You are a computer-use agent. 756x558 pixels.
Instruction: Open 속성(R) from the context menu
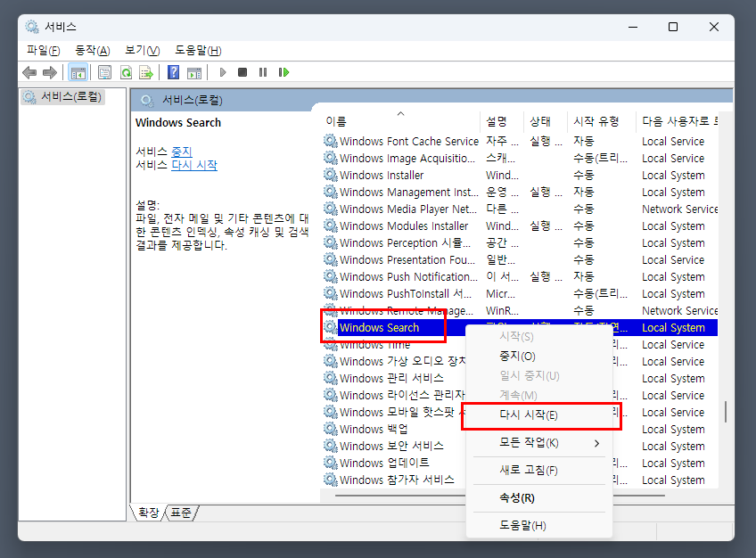coord(539,497)
